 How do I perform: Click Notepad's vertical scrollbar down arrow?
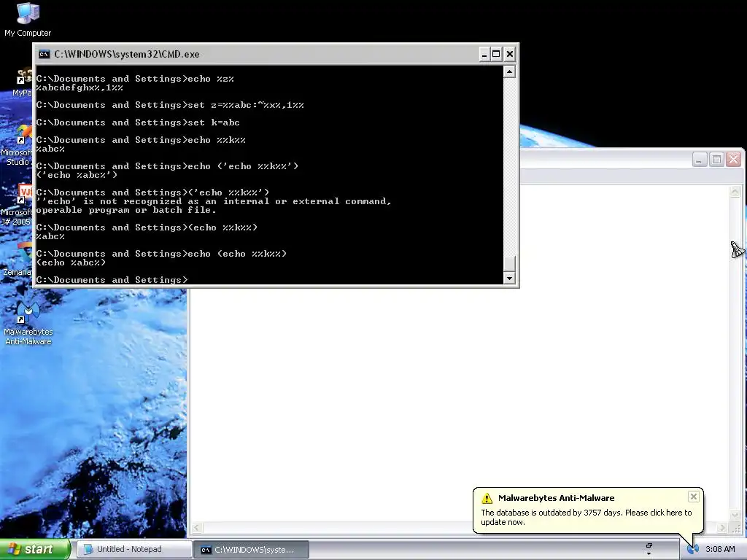click(735, 516)
